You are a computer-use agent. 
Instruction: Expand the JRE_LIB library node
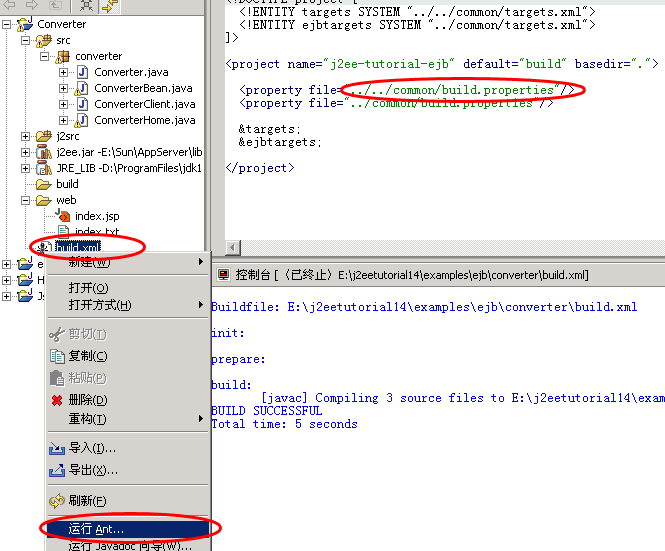[x=25, y=168]
